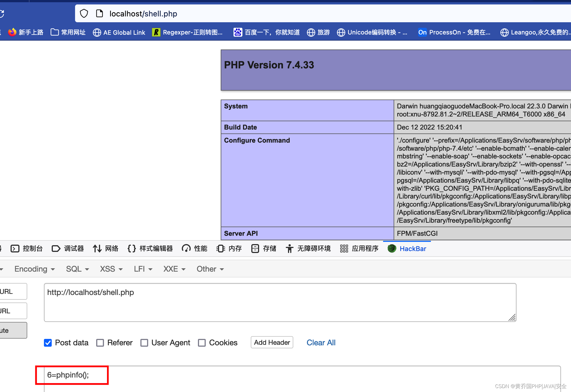Switch to the 控制台 console tab
The height and width of the screenshot is (392, 571).
pos(27,248)
